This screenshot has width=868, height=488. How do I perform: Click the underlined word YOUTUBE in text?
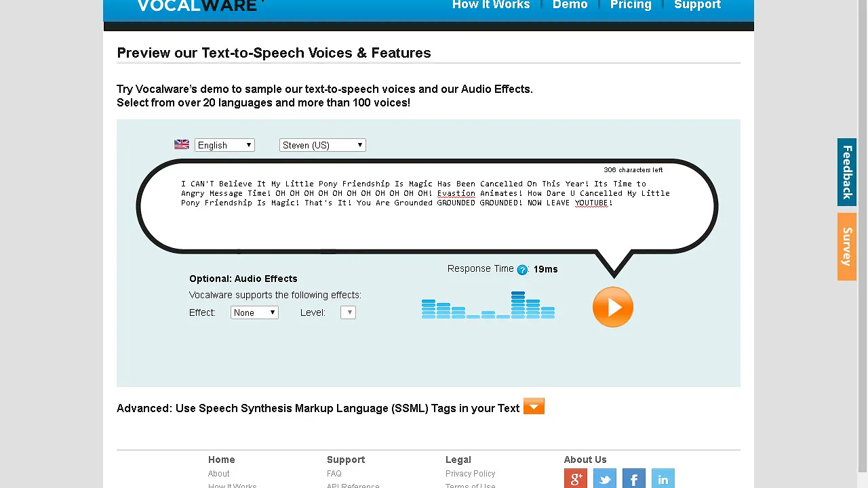pyautogui.click(x=591, y=203)
